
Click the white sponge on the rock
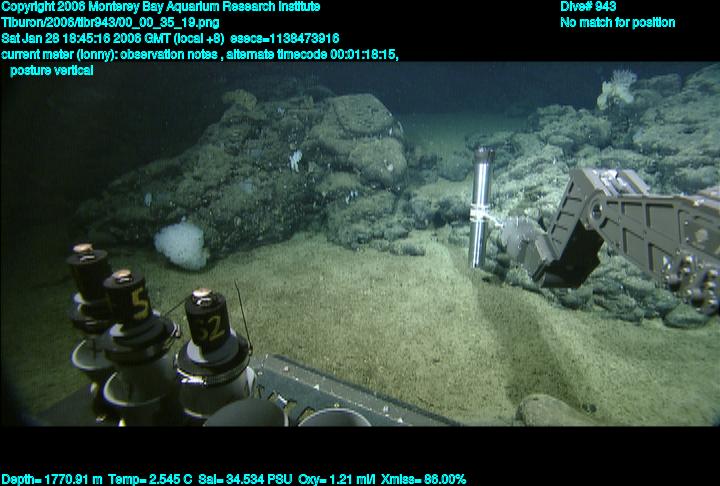point(180,243)
